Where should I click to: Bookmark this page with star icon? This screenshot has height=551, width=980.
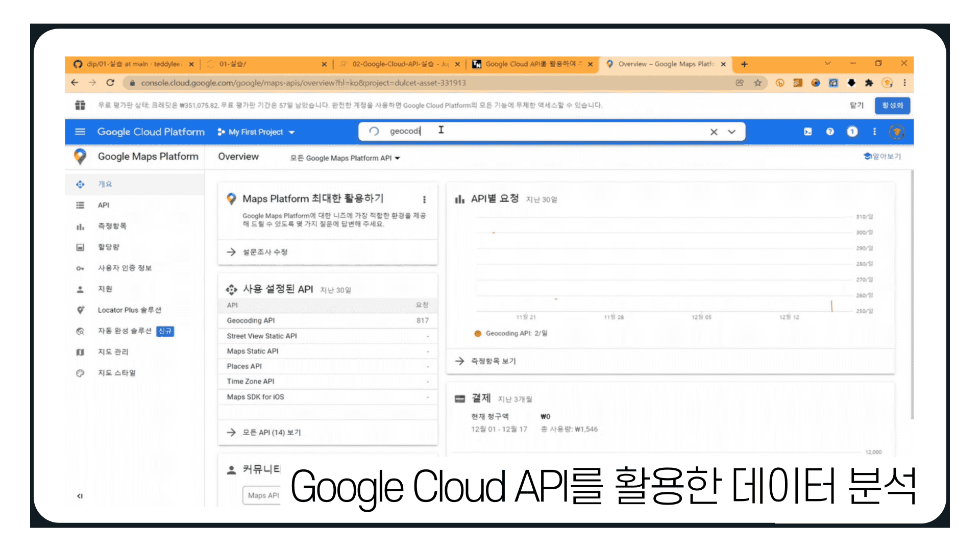[758, 83]
